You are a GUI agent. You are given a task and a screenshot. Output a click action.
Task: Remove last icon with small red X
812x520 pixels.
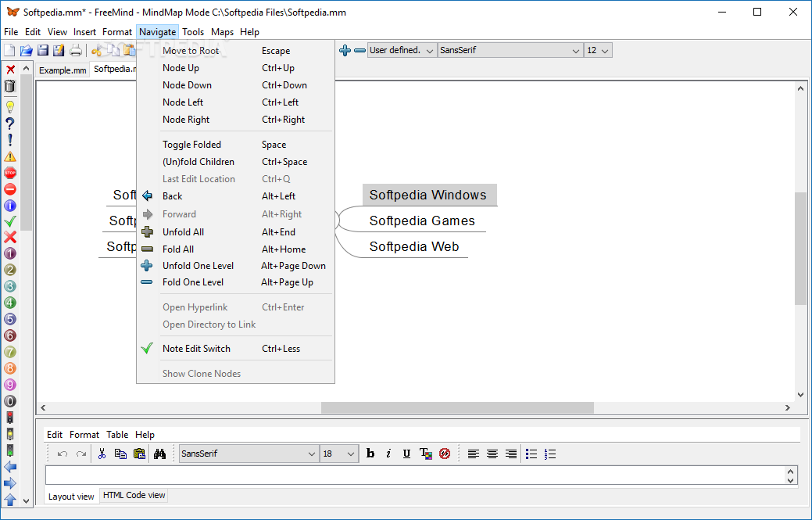click(10, 70)
